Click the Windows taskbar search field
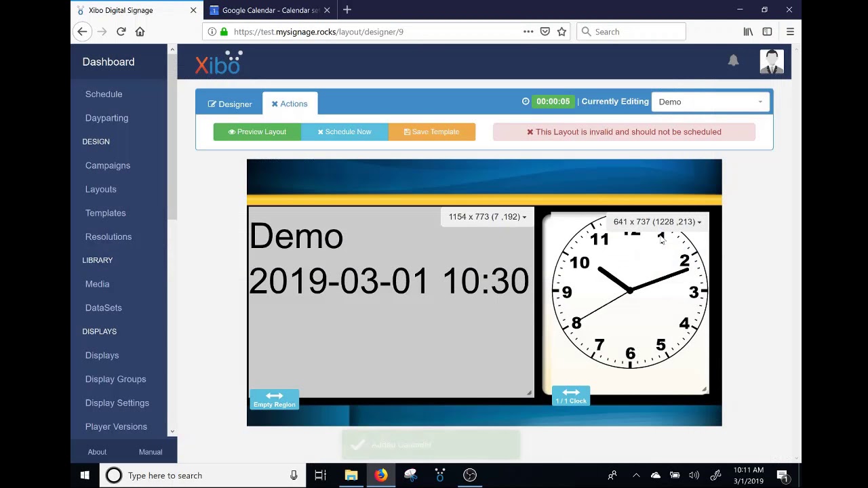 (203, 475)
